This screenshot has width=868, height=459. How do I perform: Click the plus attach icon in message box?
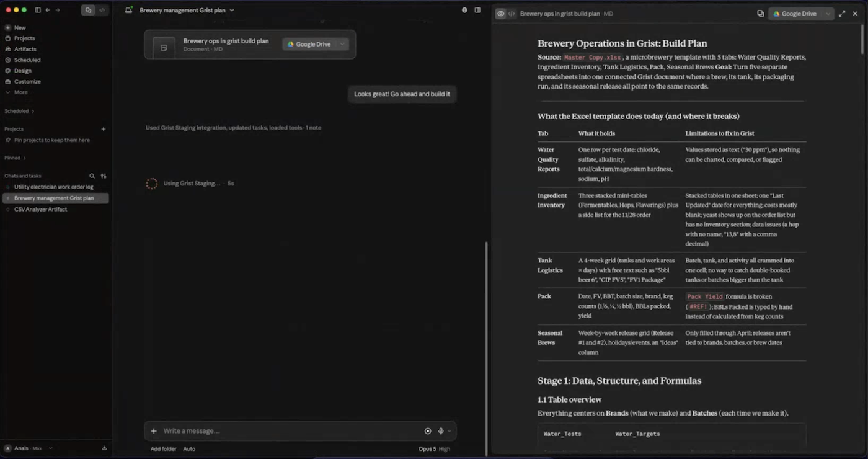click(x=154, y=430)
